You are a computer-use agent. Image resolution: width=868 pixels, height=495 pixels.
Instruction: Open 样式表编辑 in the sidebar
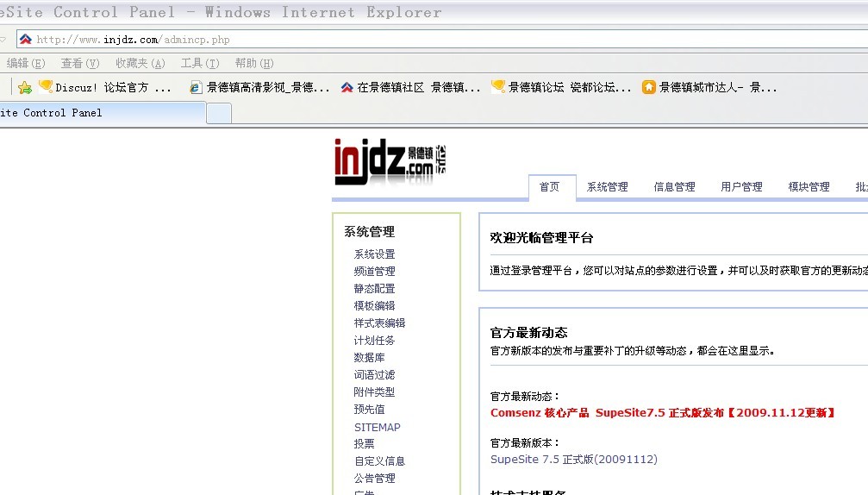(379, 323)
